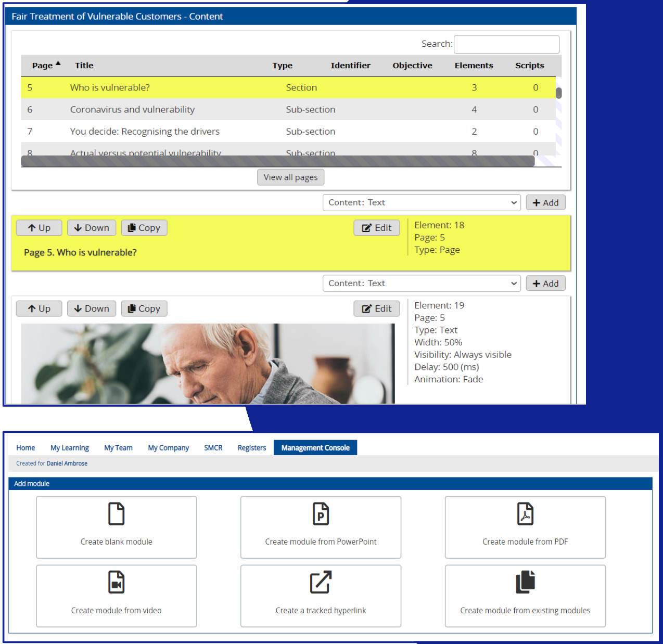Expand the Content: Text dropdown above Element 19
The height and width of the screenshot is (644, 663).
[422, 283]
